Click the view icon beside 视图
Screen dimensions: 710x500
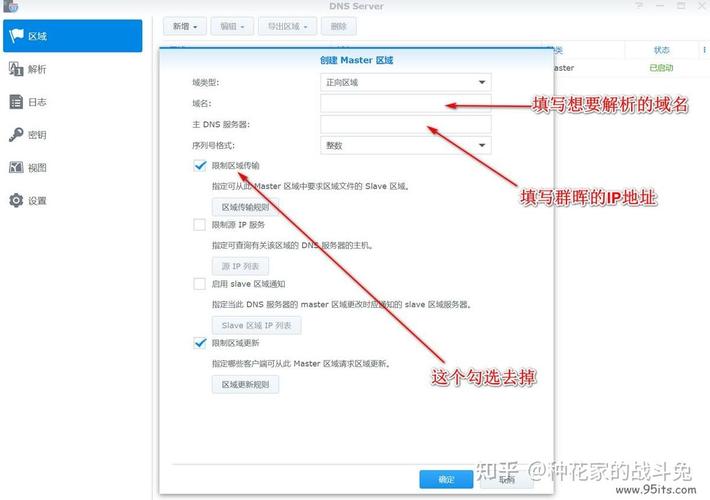(x=16, y=167)
